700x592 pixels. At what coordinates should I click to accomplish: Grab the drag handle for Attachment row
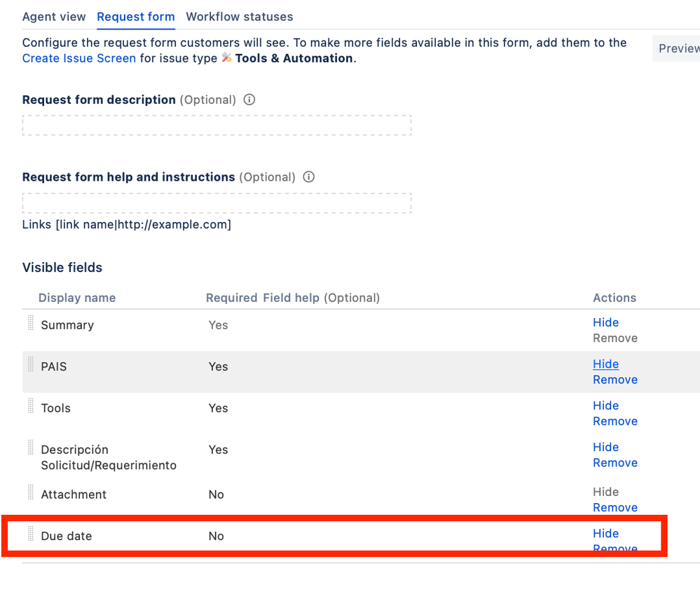coord(31,492)
